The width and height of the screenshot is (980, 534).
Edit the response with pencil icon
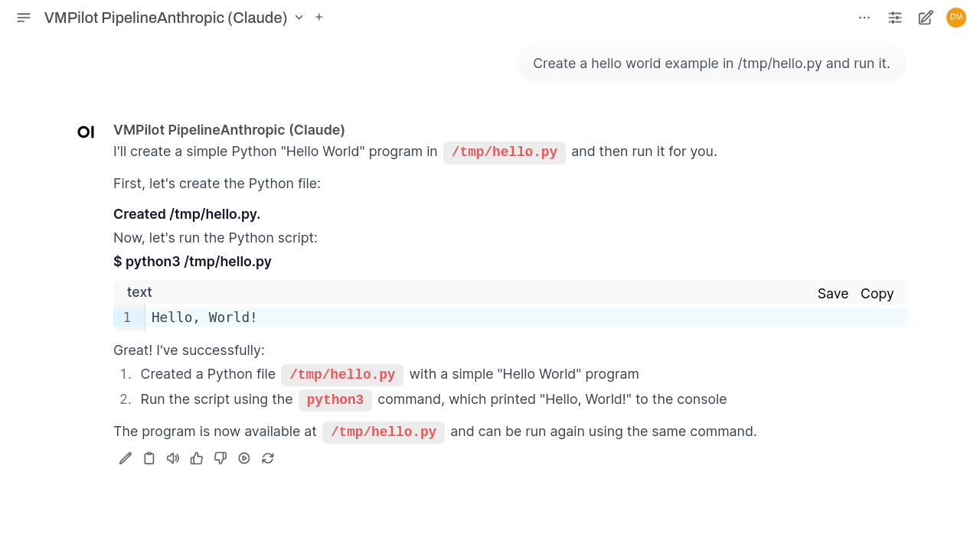(126, 458)
